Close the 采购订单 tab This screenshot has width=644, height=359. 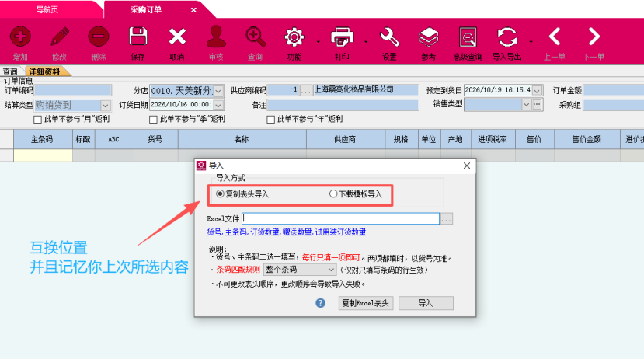click(193, 10)
